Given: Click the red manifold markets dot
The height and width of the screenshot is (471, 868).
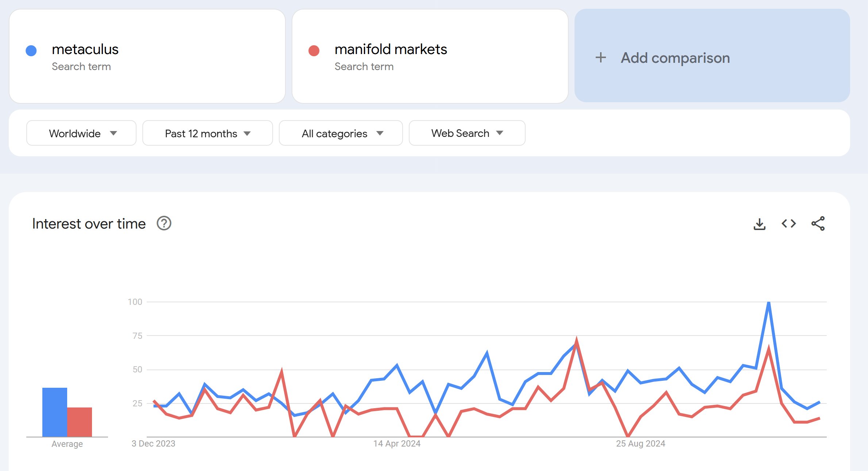Looking at the screenshot, I should click(314, 51).
